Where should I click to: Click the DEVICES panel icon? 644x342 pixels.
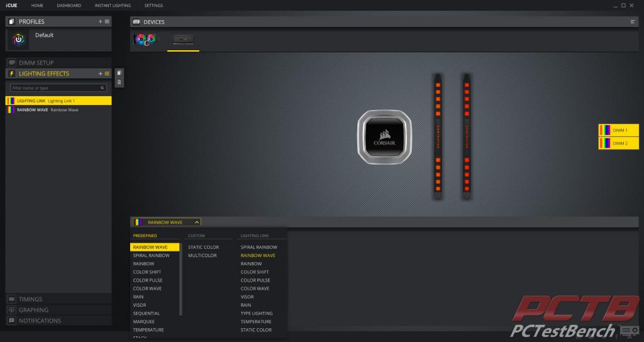tap(136, 22)
